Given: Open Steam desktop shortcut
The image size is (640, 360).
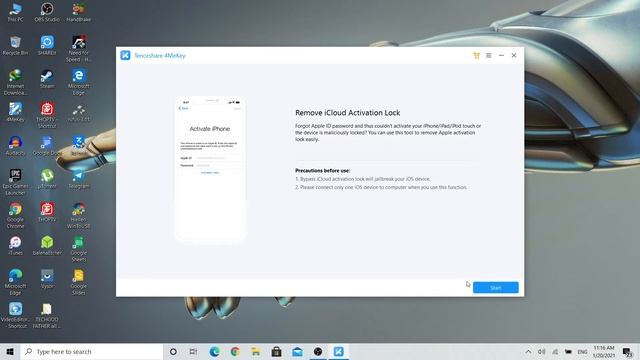Looking at the screenshot, I should pos(47,79).
